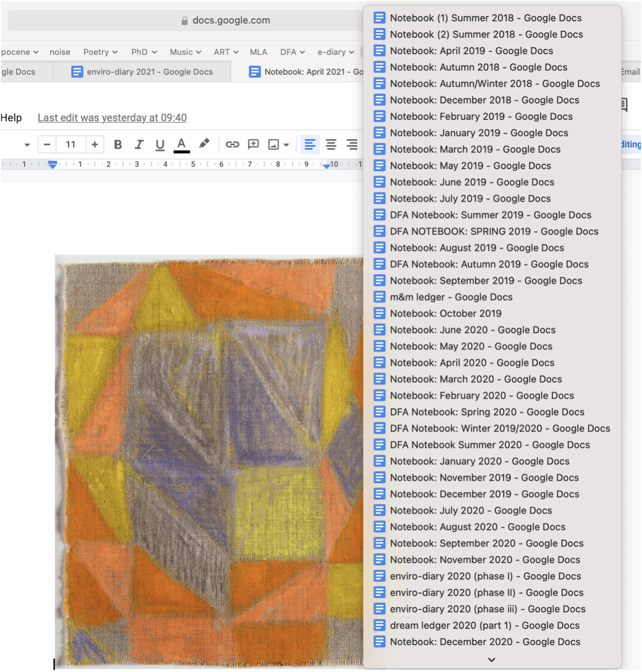The width and height of the screenshot is (642, 672).
Task: Open the PhD bookmarks folder dropdown
Action: [x=144, y=52]
